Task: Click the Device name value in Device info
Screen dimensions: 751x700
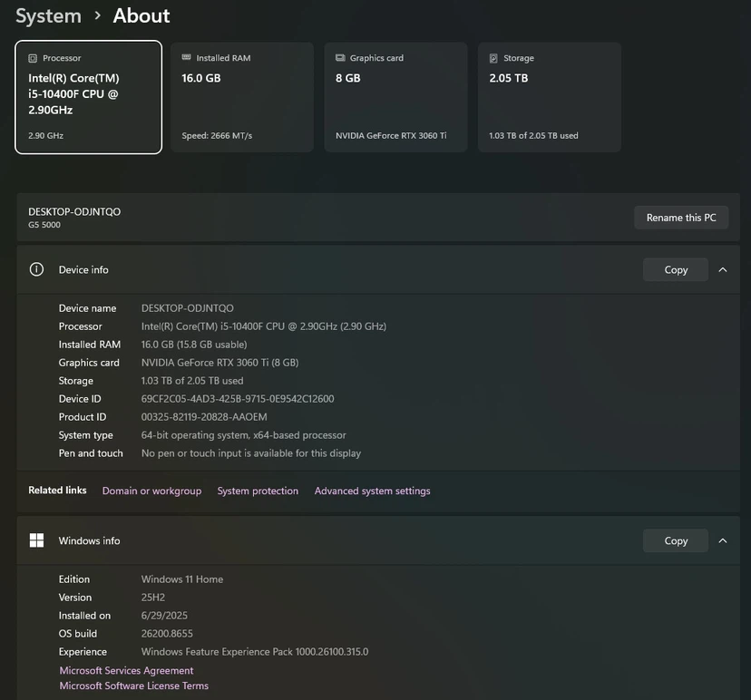Action: point(187,308)
